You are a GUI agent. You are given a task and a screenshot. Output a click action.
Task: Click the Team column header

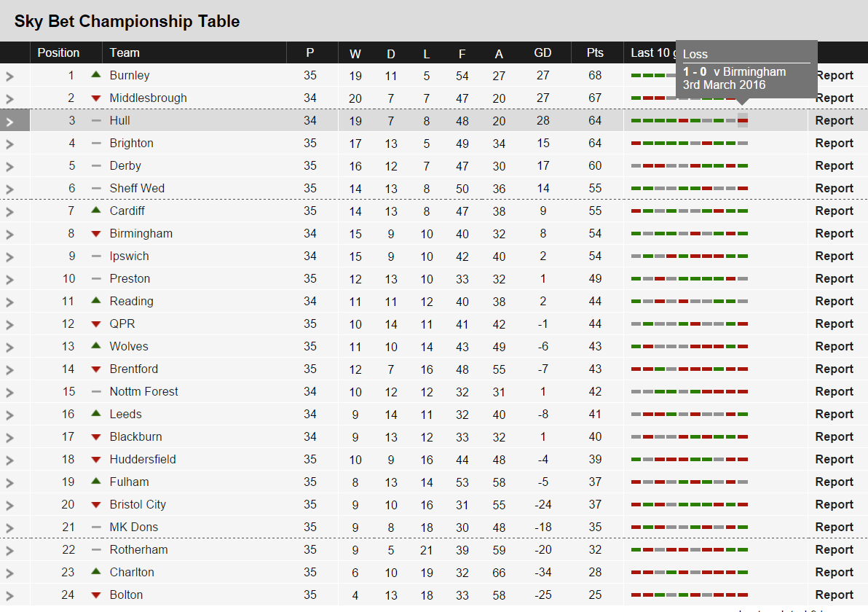click(125, 52)
